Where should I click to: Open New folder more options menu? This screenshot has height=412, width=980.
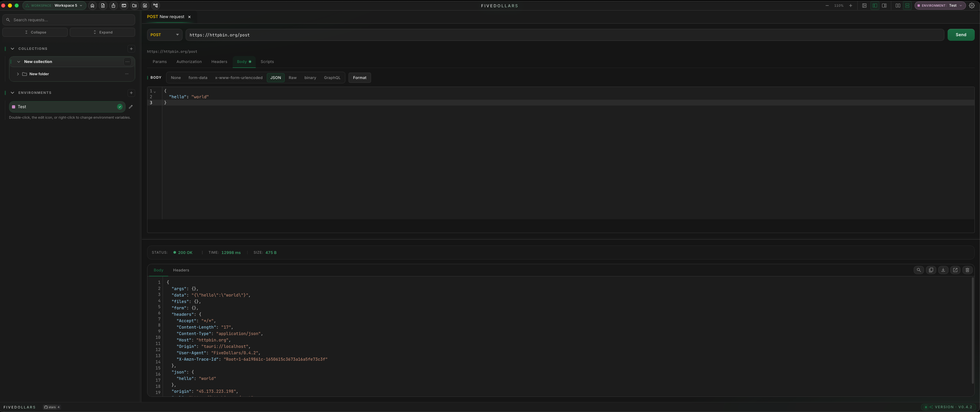point(127,74)
